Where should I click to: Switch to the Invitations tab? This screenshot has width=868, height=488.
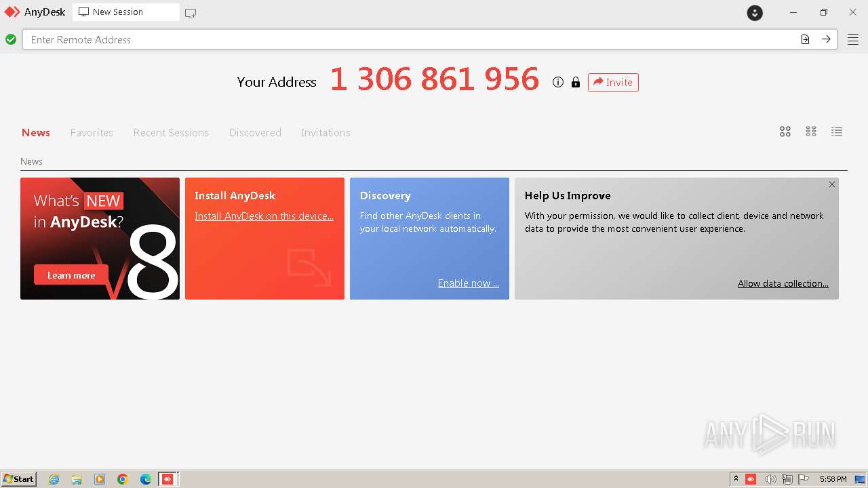(325, 132)
